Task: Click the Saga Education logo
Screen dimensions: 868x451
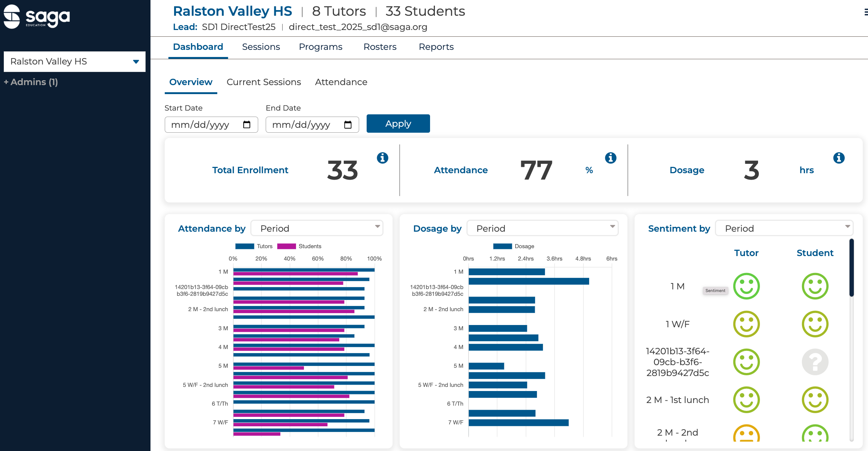Action: (x=37, y=17)
